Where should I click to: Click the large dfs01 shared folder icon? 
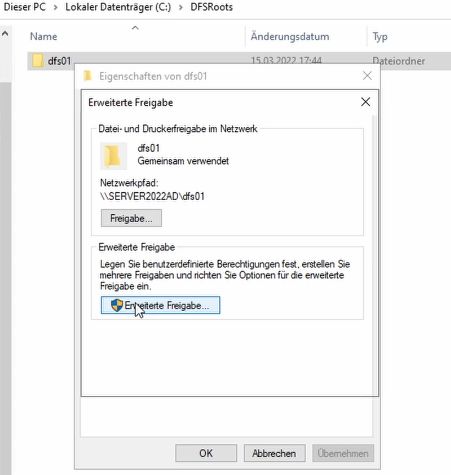tap(113, 156)
